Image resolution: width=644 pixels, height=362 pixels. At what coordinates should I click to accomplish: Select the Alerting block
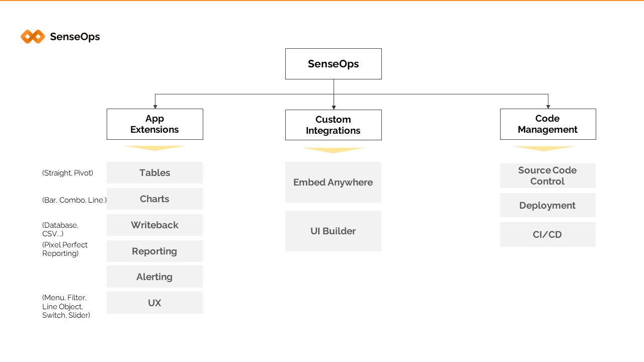coord(154,277)
